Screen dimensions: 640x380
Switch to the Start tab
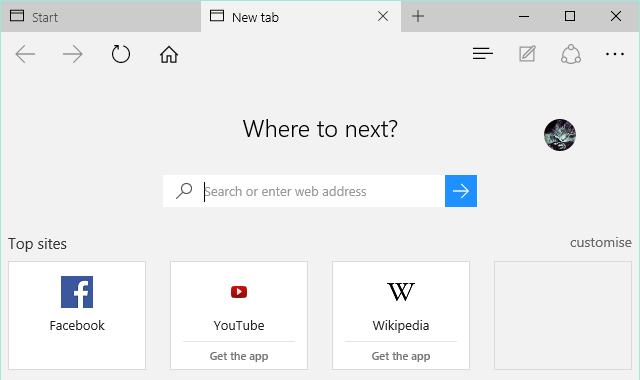tap(101, 17)
